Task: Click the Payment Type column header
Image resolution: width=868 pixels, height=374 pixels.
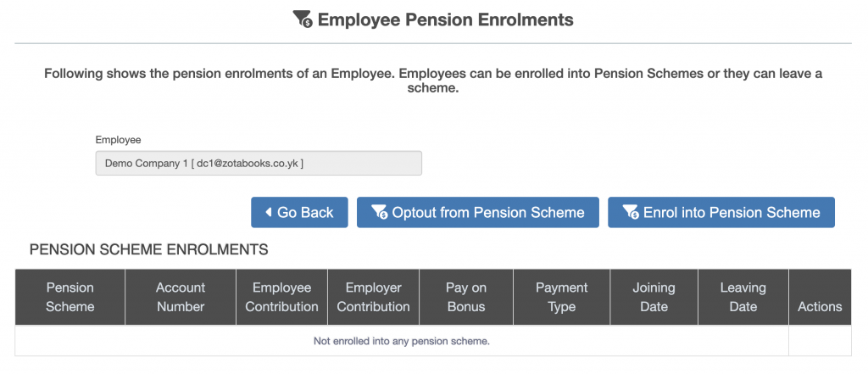Action: tap(562, 297)
